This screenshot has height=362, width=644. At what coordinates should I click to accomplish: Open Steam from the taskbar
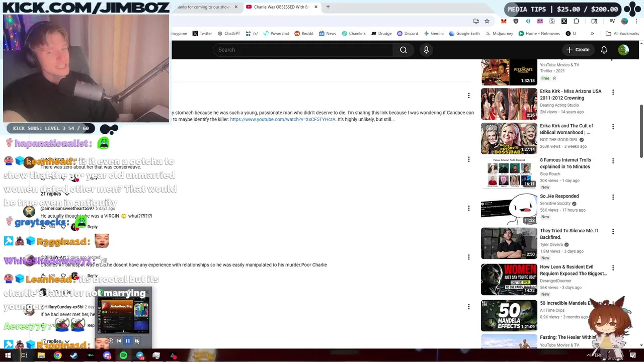[74, 356]
